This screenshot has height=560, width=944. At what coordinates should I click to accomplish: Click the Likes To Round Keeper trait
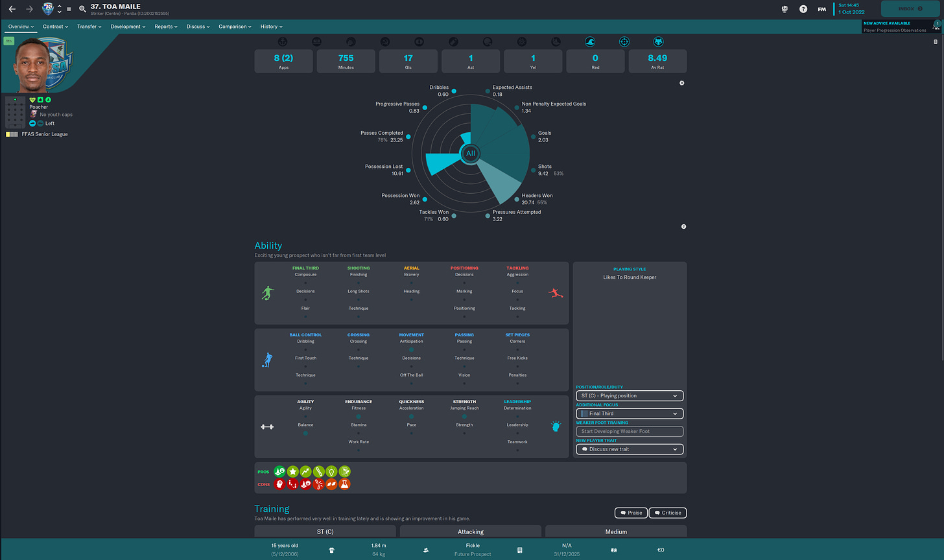tap(630, 277)
